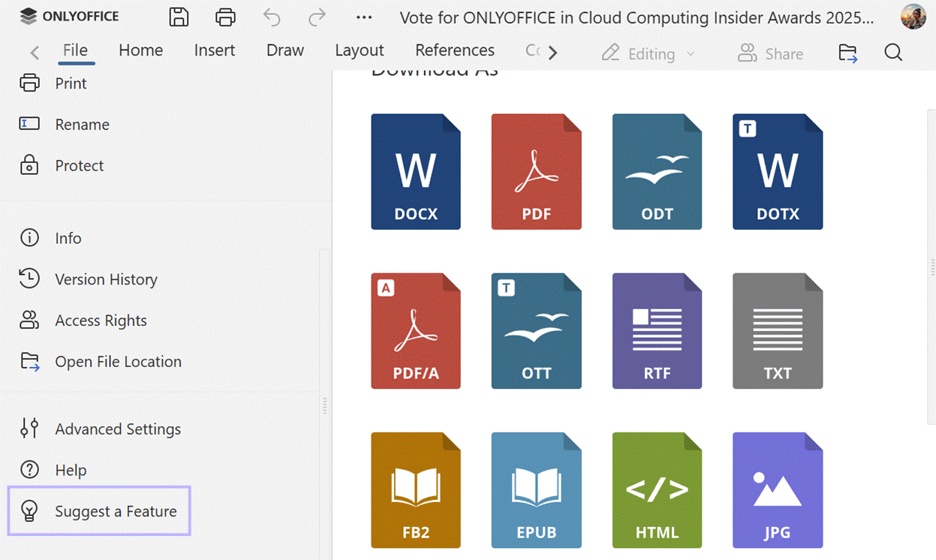Screen dimensions: 936x560
Task: Click the Save floppy disk icon
Action: point(179,17)
